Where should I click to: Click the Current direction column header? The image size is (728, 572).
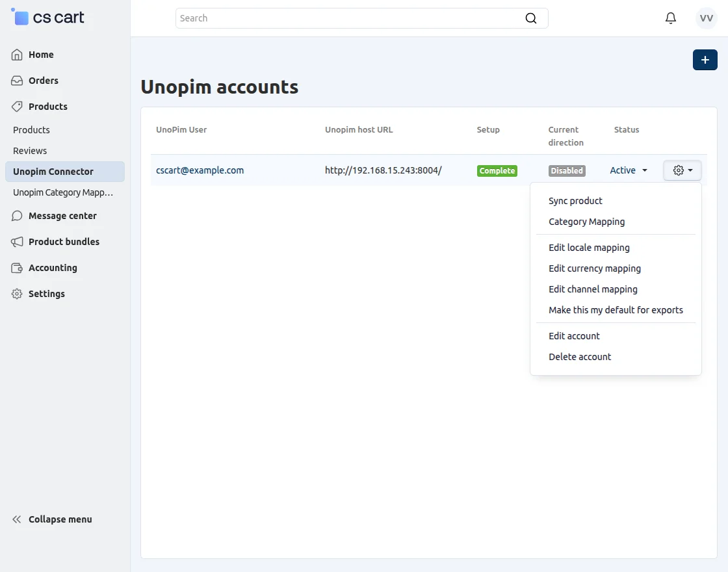(565, 136)
